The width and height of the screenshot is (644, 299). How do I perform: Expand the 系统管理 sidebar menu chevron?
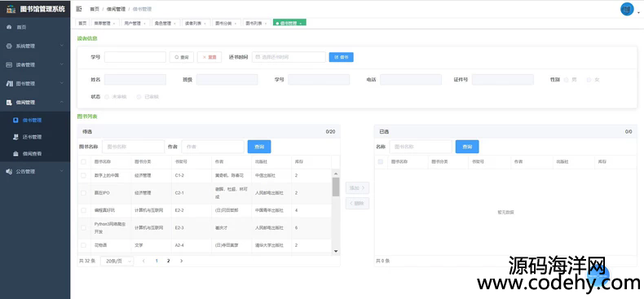[62, 46]
